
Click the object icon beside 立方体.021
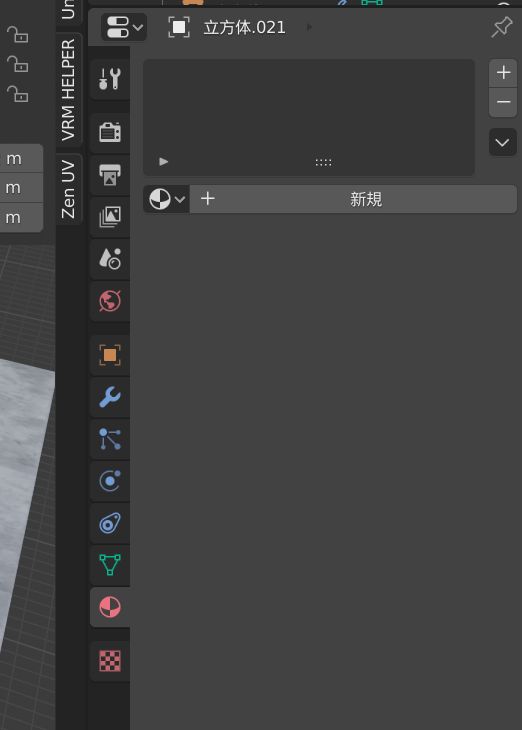click(x=179, y=27)
